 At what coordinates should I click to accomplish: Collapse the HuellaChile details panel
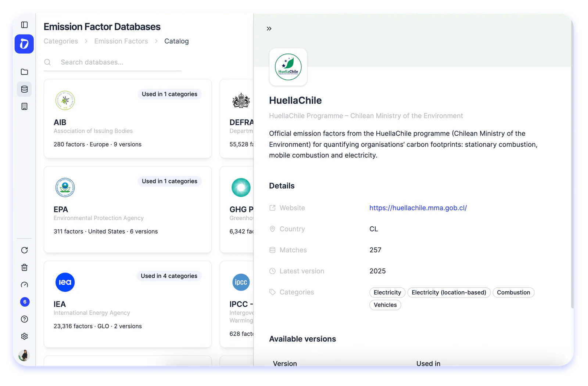pyautogui.click(x=269, y=29)
